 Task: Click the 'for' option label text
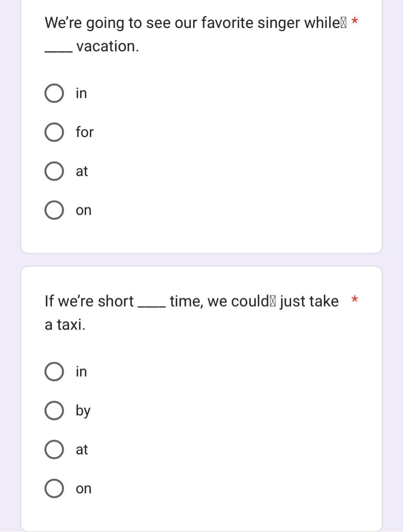pyautogui.click(x=85, y=132)
